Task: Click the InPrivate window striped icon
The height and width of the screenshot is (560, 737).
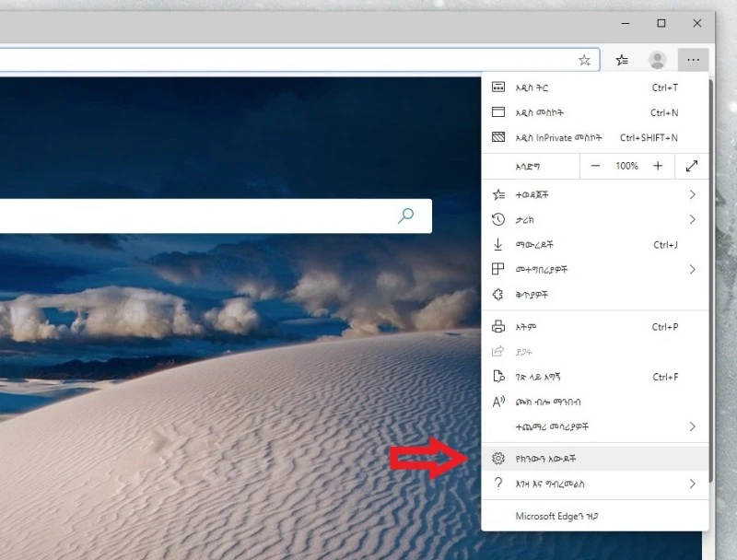Action: [497, 136]
